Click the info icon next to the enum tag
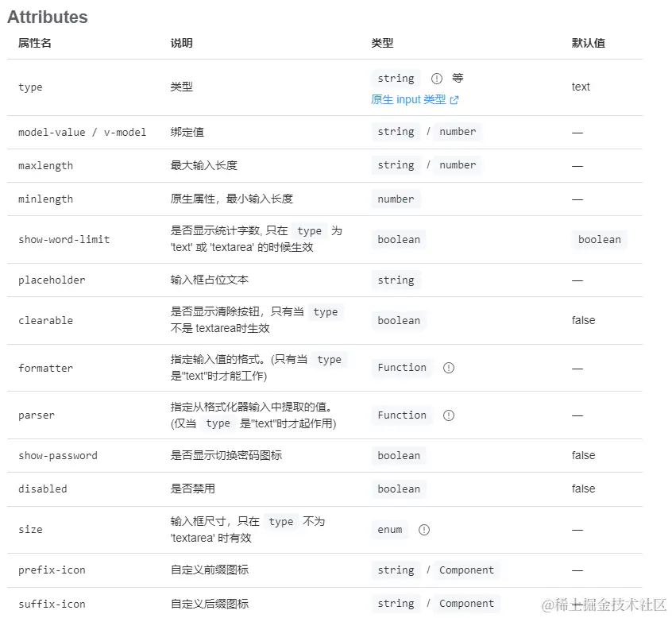672x618 pixels. pyautogui.click(x=424, y=530)
